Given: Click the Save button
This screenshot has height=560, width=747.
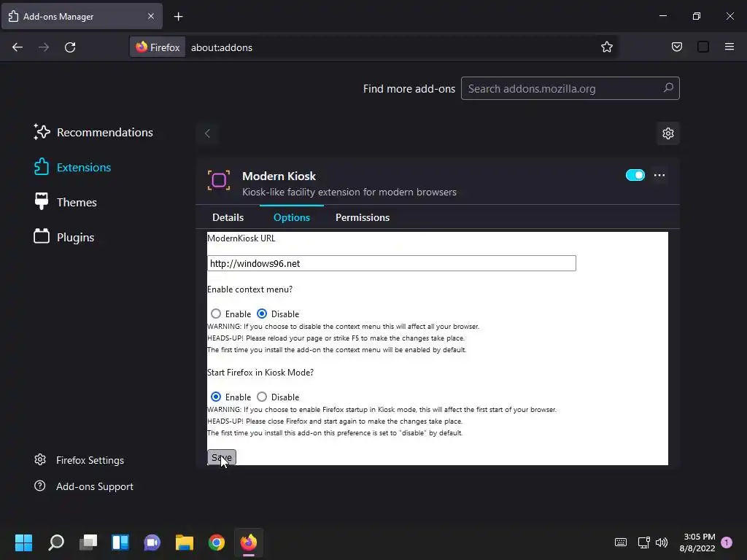Looking at the screenshot, I should click(222, 458).
